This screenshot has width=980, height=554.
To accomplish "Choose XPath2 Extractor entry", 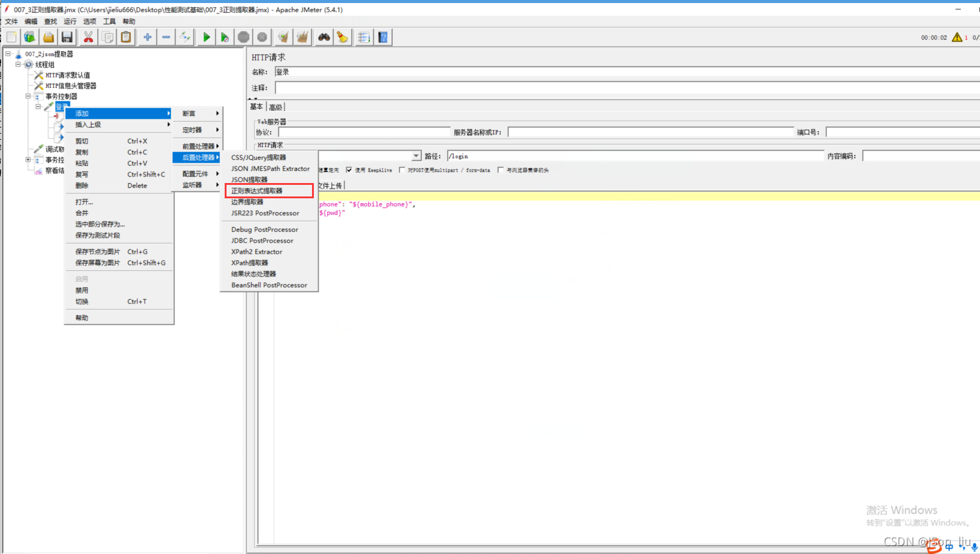I will coord(269,251).
